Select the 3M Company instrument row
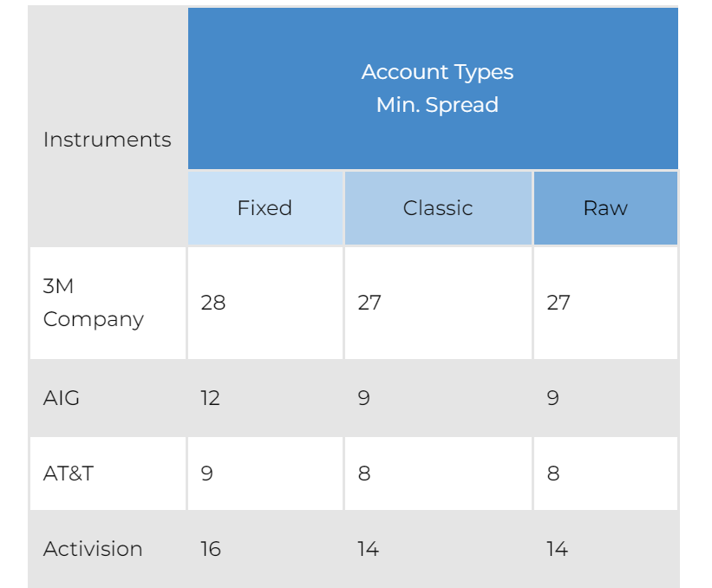The height and width of the screenshot is (588, 712). pyautogui.click(x=94, y=303)
